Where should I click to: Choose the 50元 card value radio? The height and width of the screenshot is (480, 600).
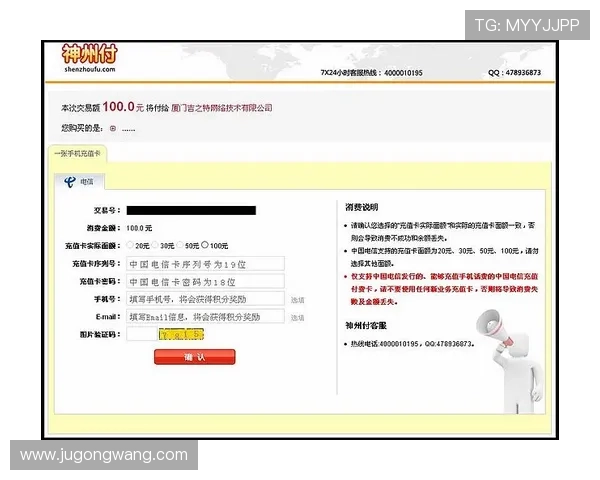180,245
